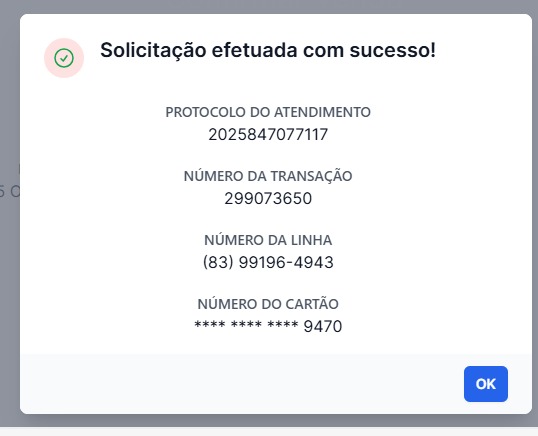Screen dimensions: 538x436
Task: Click the NÚMERO DA LINHA label
Action: [268, 240]
